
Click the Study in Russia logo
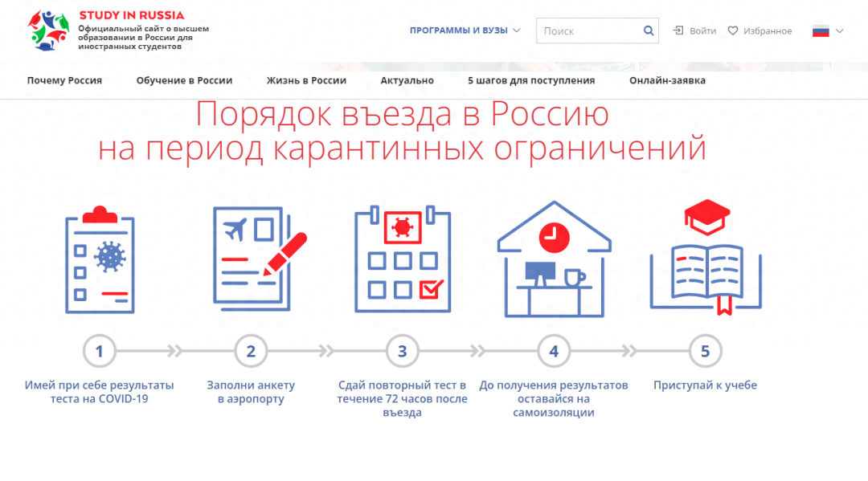click(48, 31)
